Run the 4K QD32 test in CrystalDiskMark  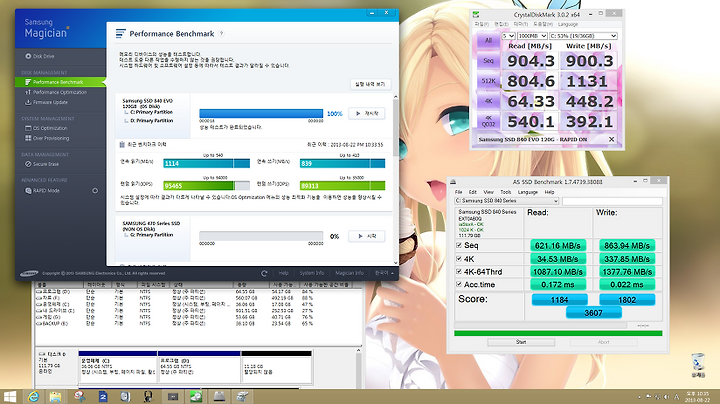pos(489,121)
